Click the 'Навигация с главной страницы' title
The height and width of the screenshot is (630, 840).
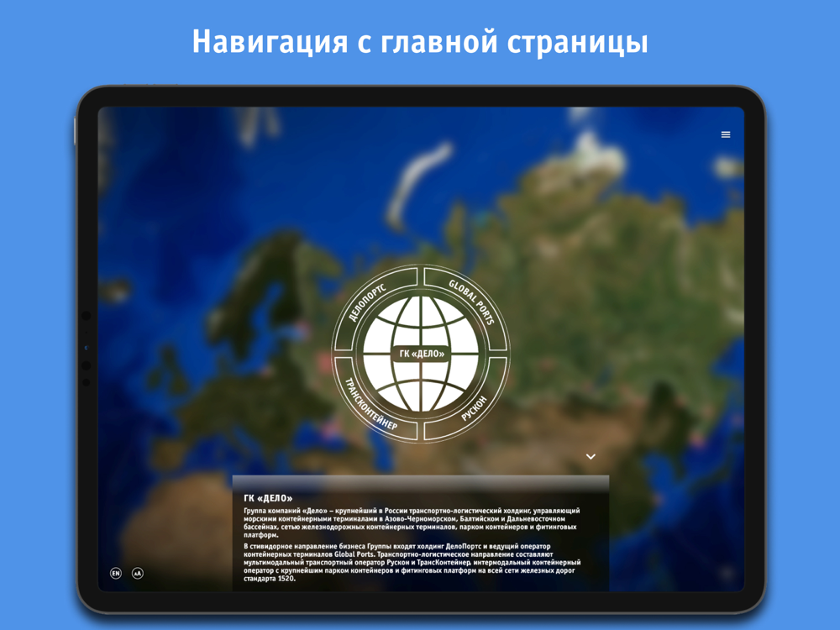pyautogui.click(x=420, y=42)
